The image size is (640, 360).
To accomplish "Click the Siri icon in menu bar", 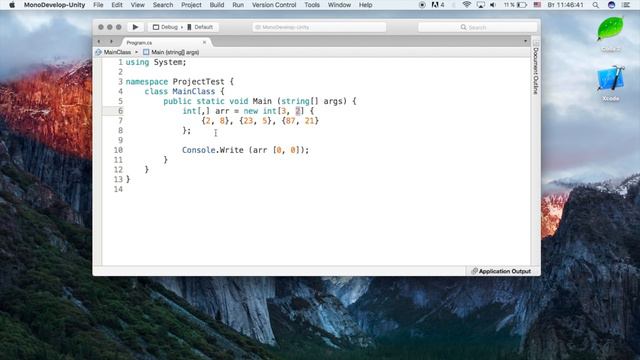I will click(611, 5).
